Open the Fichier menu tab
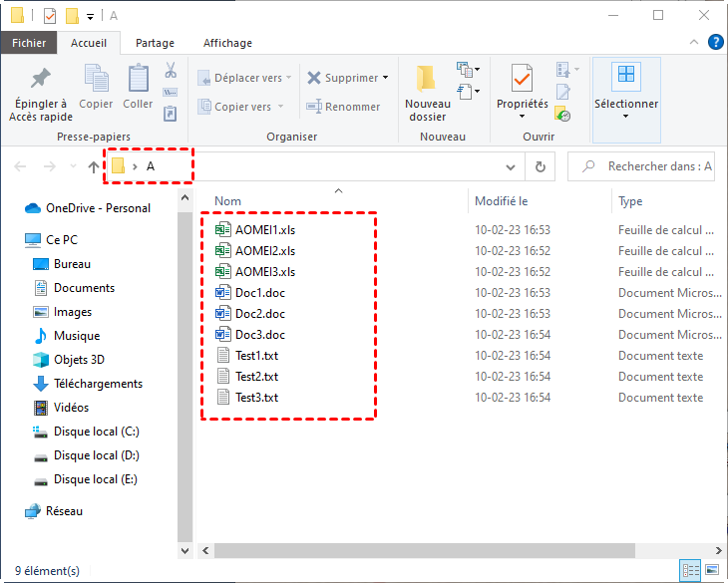Viewport: 728px width, 583px height. (29, 43)
